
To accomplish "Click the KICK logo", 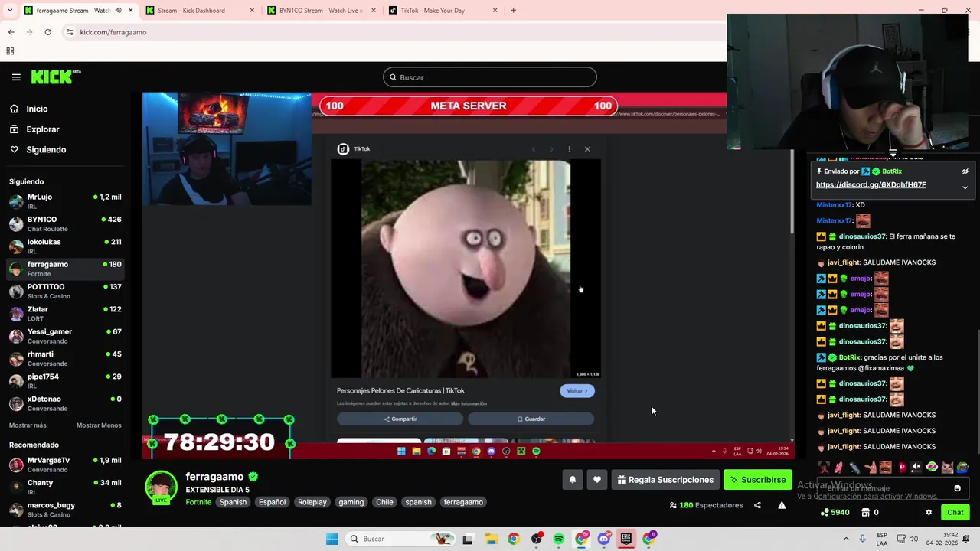I will click(x=55, y=77).
